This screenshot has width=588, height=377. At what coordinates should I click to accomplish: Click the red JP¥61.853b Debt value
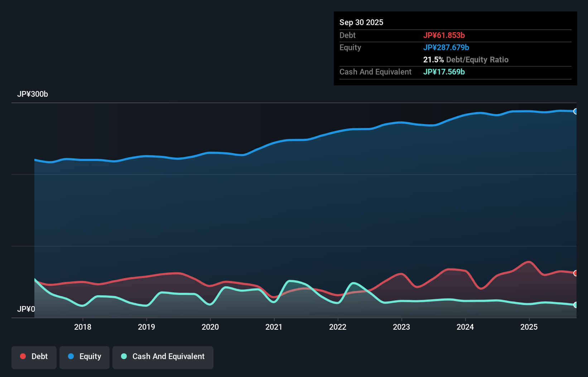444,35
